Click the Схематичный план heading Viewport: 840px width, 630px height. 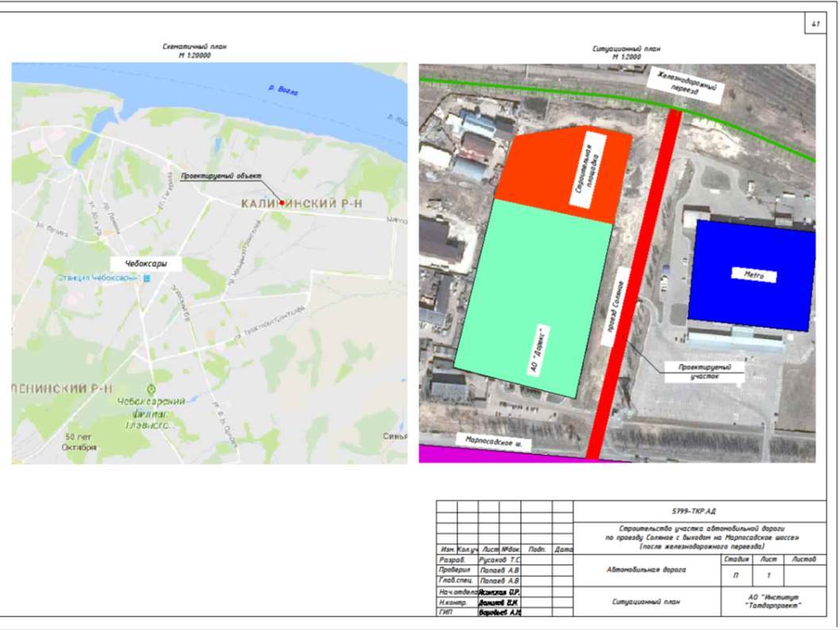point(195,49)
